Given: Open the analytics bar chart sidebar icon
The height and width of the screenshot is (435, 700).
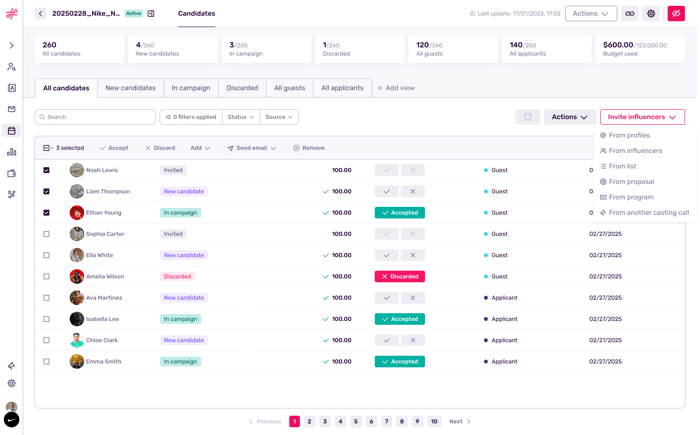Looking at the screenshot, I should [x=12, y=152].
